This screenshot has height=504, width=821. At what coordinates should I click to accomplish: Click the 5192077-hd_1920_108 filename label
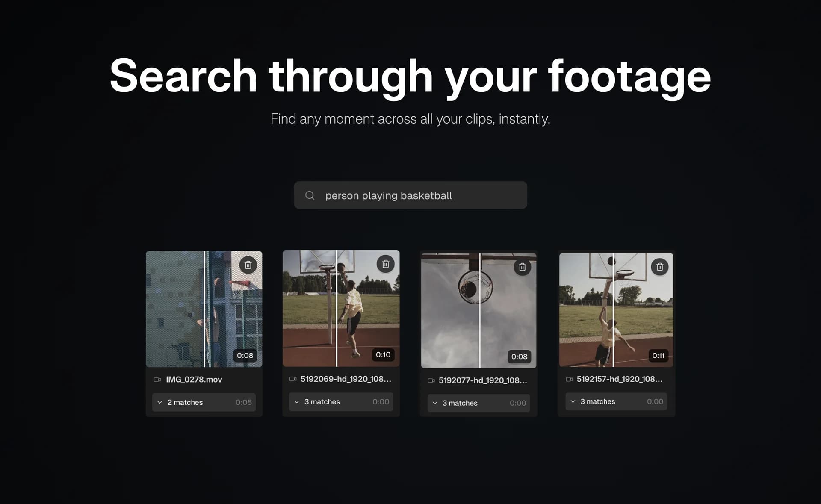coord(483,380)
